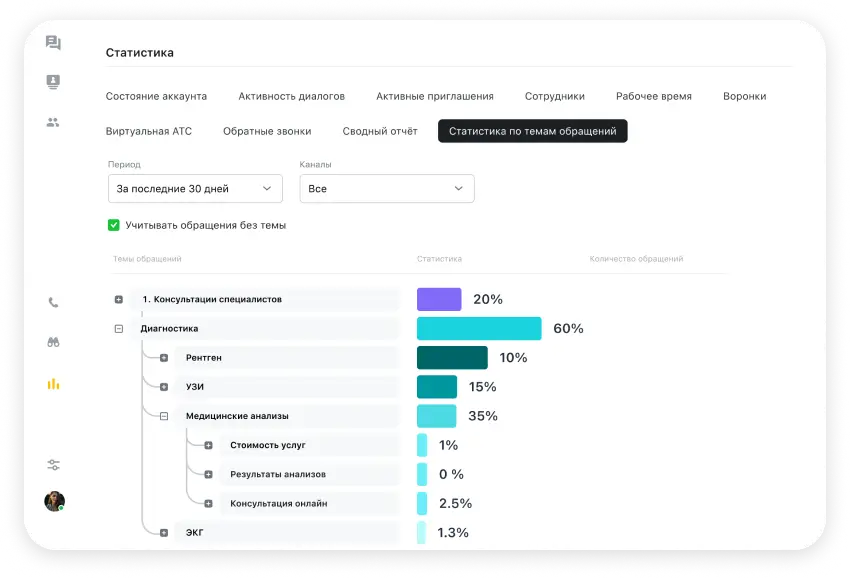Viewport: 850px width, 578px height.
Task: Open the 'Каналы' dropdown
Action: click(x=387, y=189)
